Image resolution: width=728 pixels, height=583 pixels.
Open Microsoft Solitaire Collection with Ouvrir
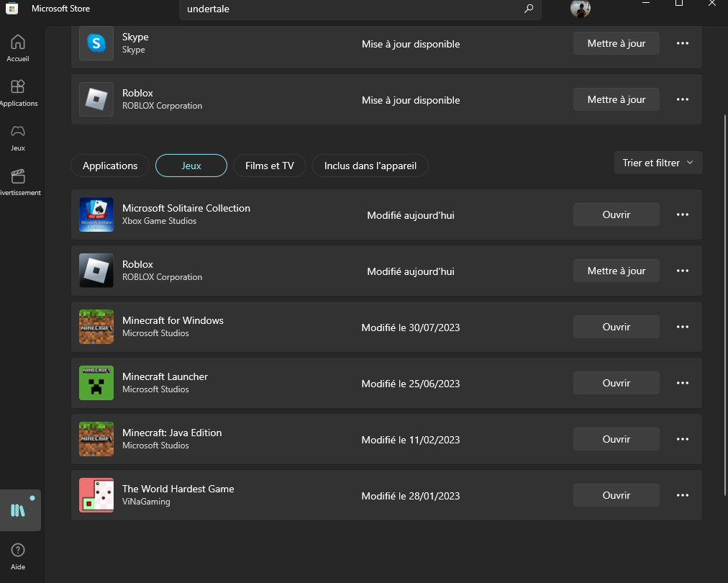click(x=616, y=214)
